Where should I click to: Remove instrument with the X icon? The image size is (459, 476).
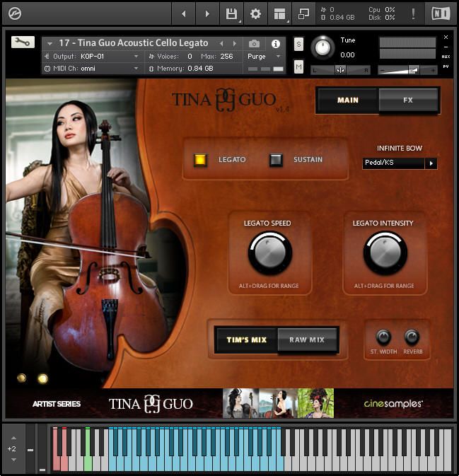[x=446, y=37]
